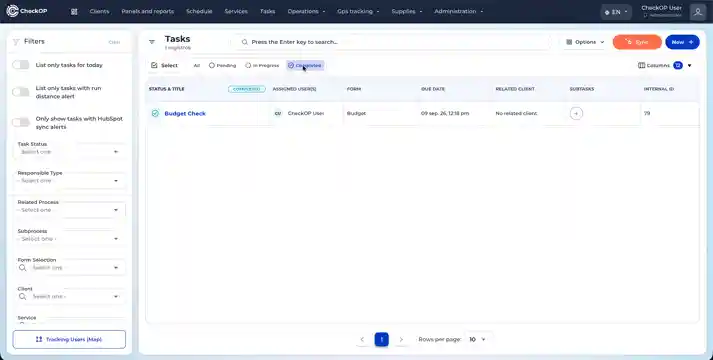Click the 'No related client' cell
This screenshot has width=713, height=360.
coord(516,113)
